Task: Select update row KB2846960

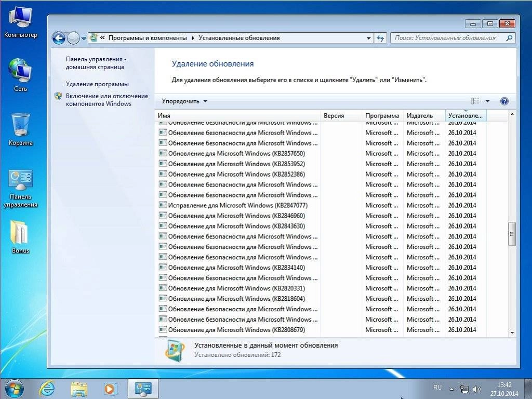Action: pyautogui.click(x=322, y=216)
